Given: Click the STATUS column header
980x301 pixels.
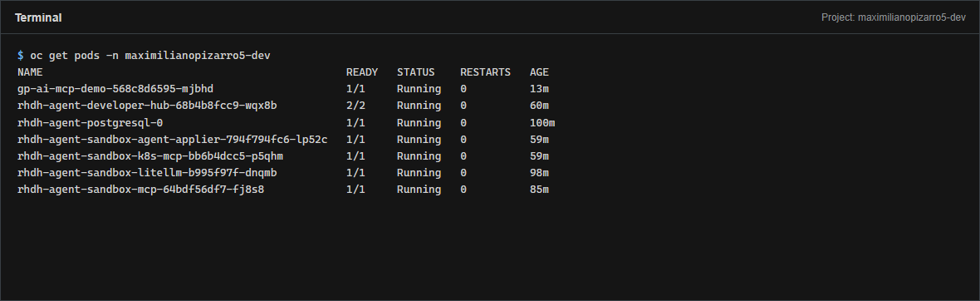Looking at the screenshot, I should [415, 72].
